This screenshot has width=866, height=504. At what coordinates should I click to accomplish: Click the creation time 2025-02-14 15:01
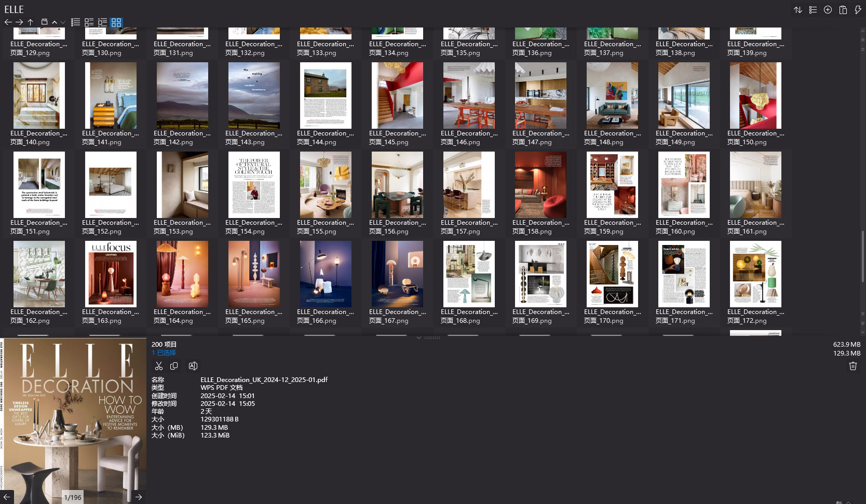pos(228,396)
